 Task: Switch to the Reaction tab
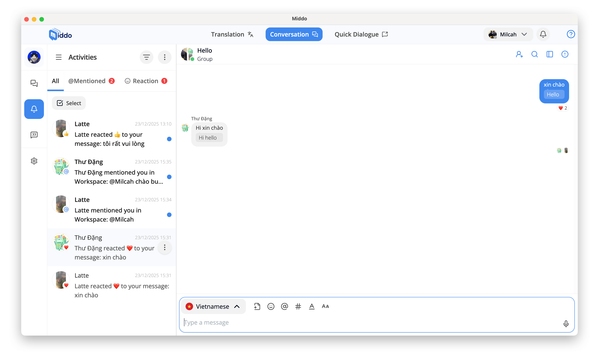tap(146, 81)
